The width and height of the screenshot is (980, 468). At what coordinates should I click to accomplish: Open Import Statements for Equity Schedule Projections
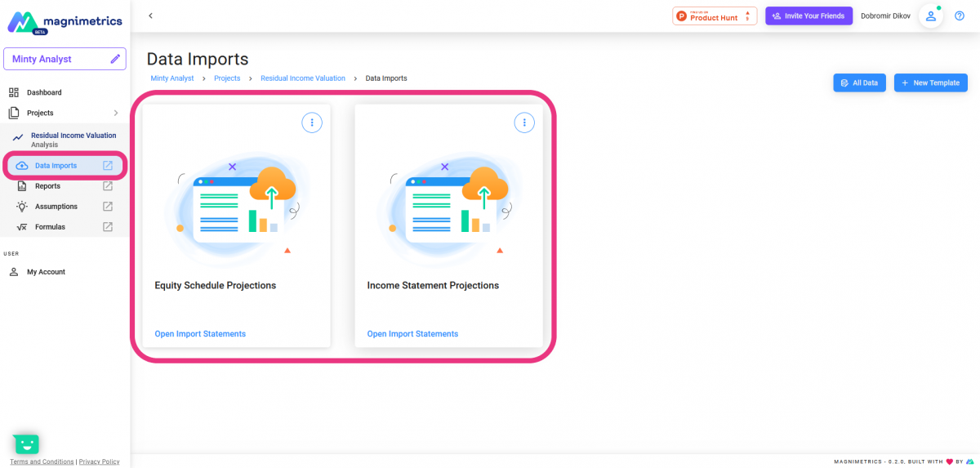(200, 334)
